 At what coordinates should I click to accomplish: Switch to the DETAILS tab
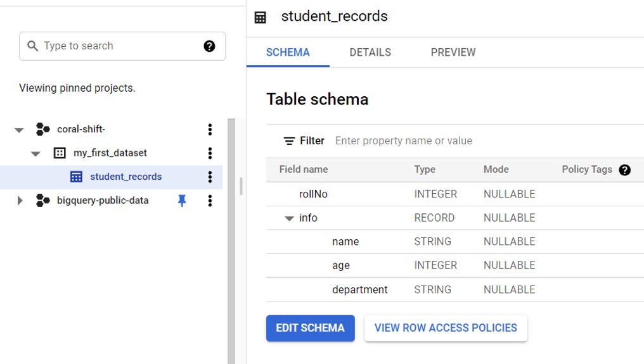pos(370,53)
